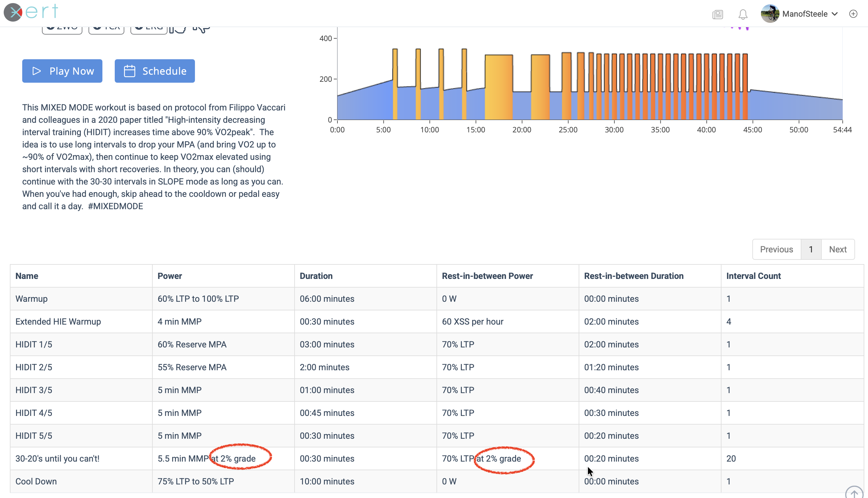Click the Xert logo
The width and height of the screenshot is (868, 498).
tap(31, 12)
